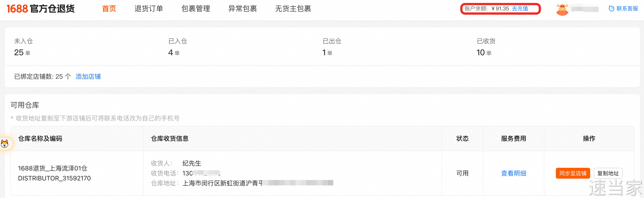The height and width of the screenshot is (198, 644).
Task: Click the 已收货 10 单 statistic
Action: (484, 53)
